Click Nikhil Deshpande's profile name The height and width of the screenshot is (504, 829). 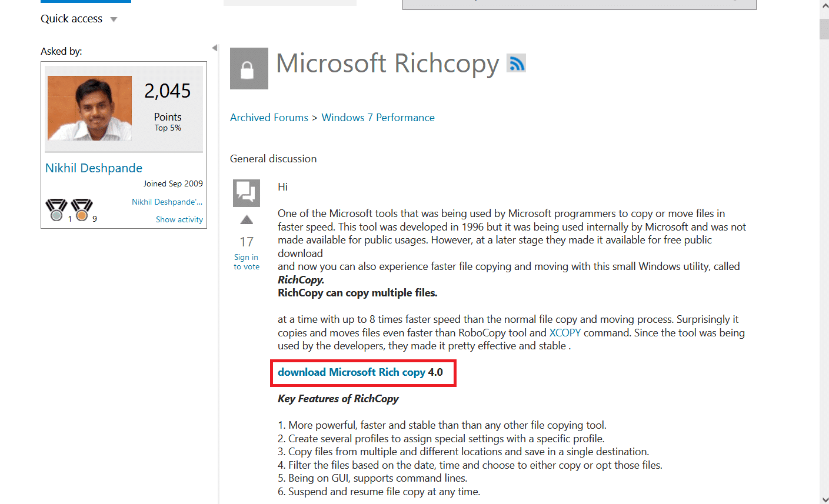pyautogui.click(x=93, y=168)
